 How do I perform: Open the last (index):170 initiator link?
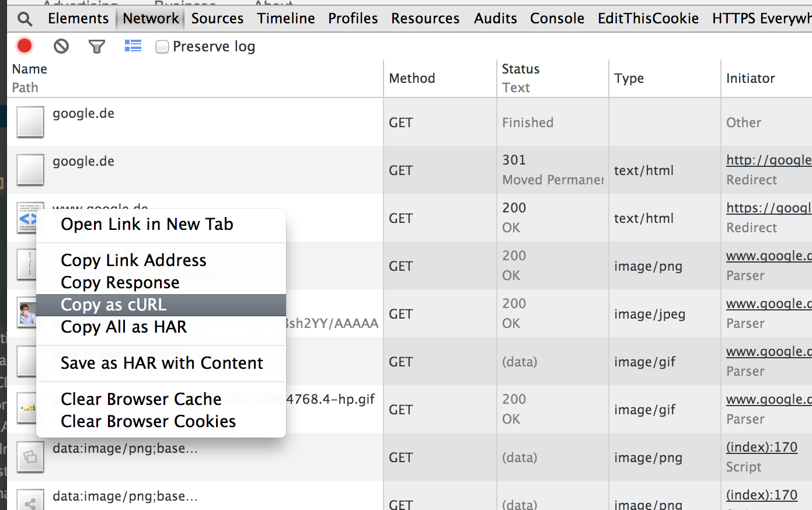tap(762, 495)
